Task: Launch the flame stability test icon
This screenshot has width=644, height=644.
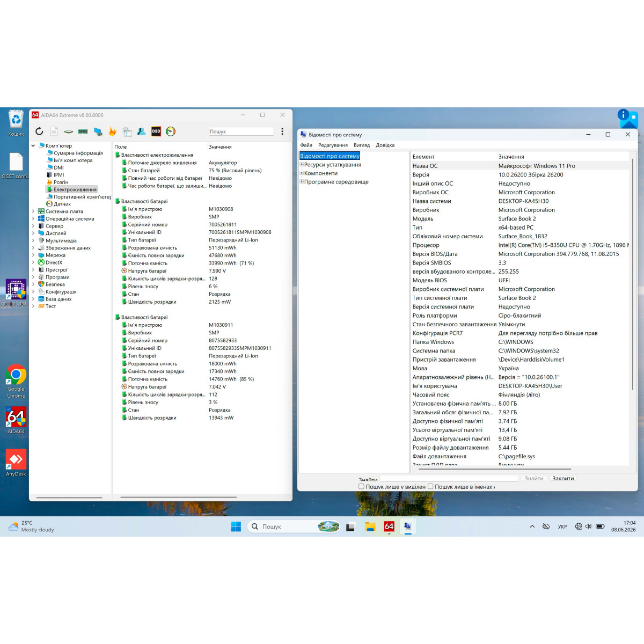Action: pyautogui.click(x=113, y=131)
